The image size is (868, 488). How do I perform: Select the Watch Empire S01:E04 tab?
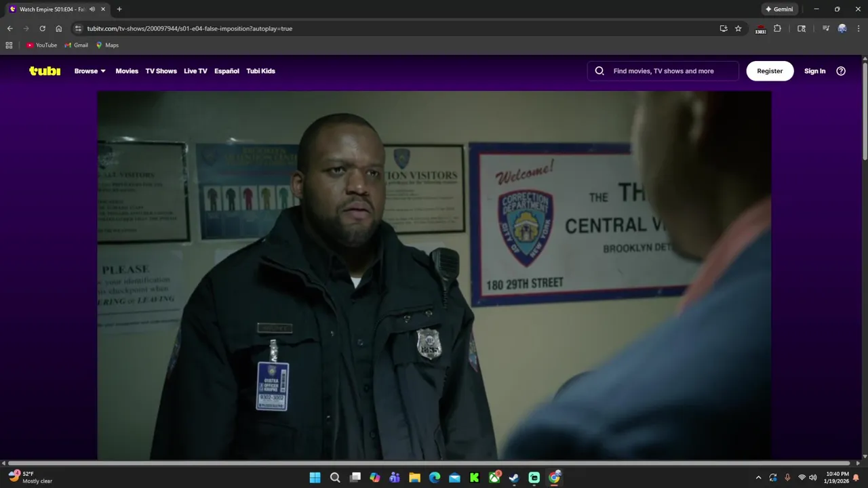coord(57,9)
